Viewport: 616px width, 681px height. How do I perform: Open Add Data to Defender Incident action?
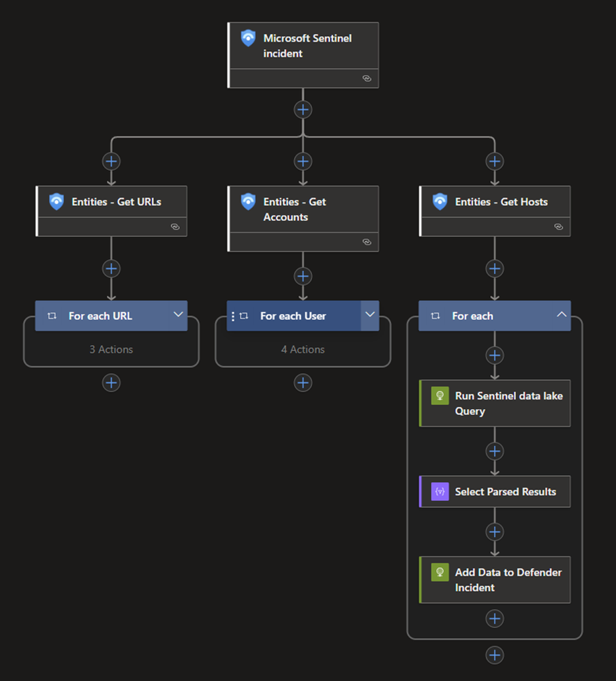point(495,580)
